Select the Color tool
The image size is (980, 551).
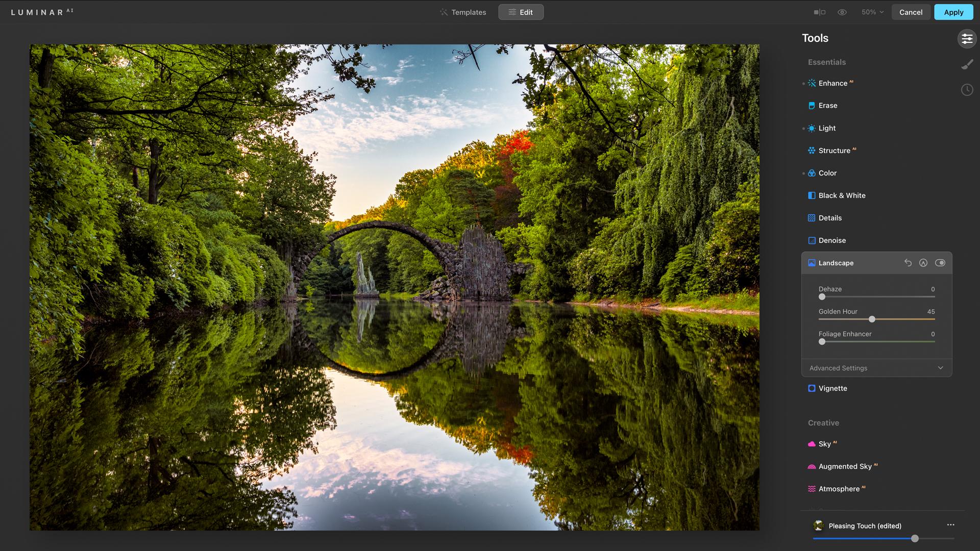(x=827, y=172)
